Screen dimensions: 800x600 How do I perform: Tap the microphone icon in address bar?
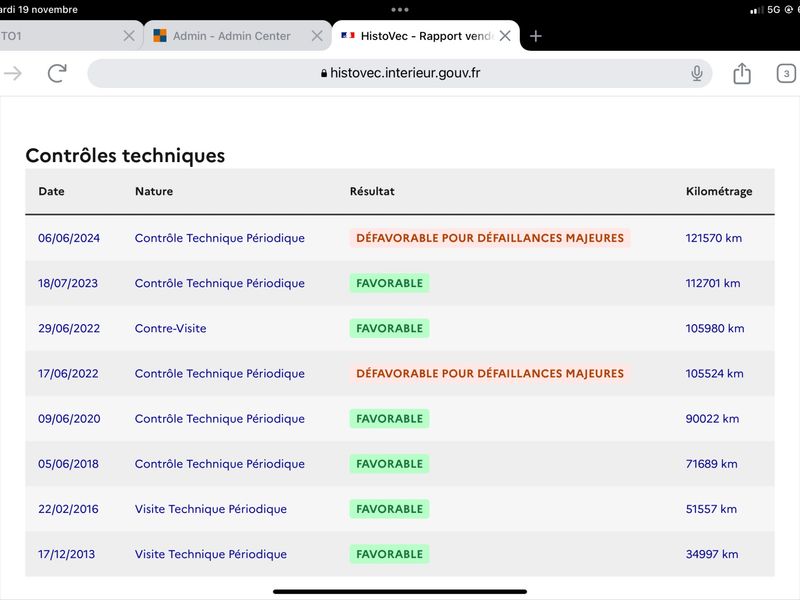coord(697,73)
